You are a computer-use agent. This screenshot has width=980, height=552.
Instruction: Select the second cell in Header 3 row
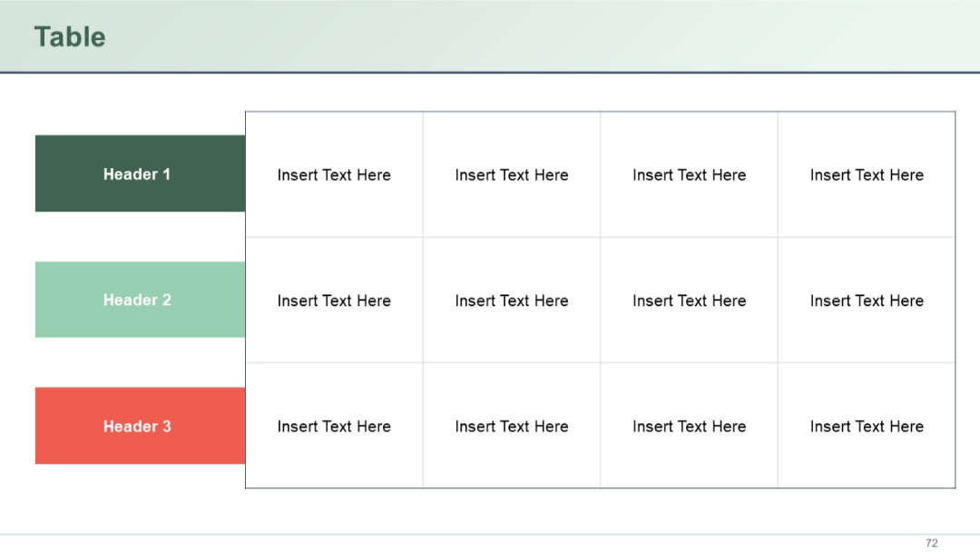tap(511, 426)
